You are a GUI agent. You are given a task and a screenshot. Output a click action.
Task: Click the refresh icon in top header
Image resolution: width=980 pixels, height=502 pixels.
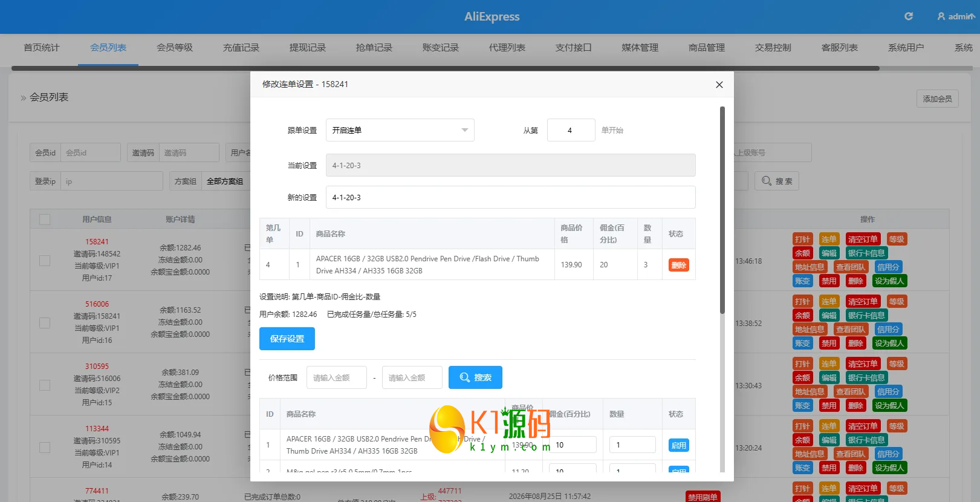tap(908, 16)
